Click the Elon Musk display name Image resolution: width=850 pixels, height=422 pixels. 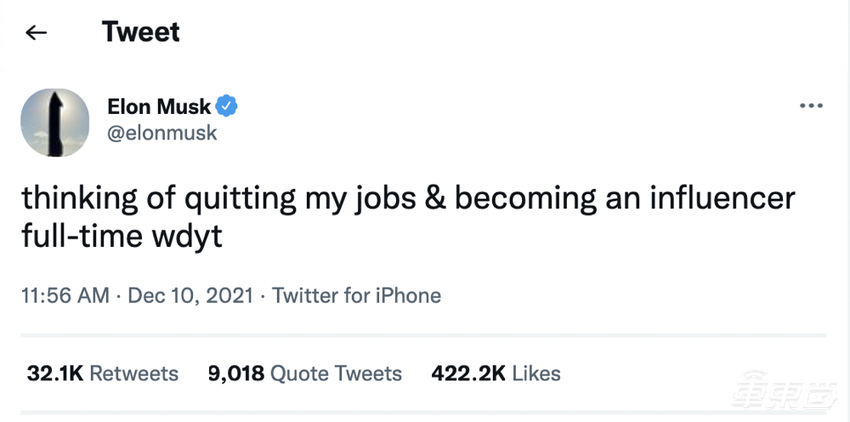(158, 106)
